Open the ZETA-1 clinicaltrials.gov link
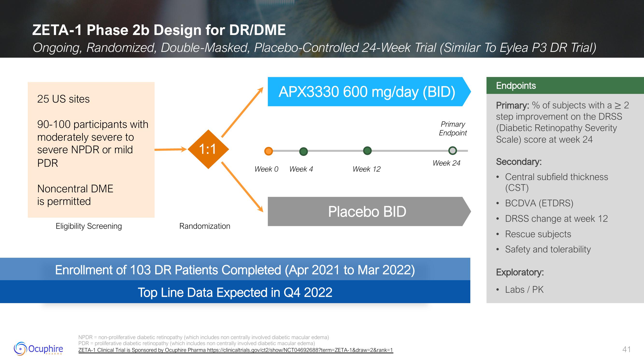644x362 pixels. point(236,350)
